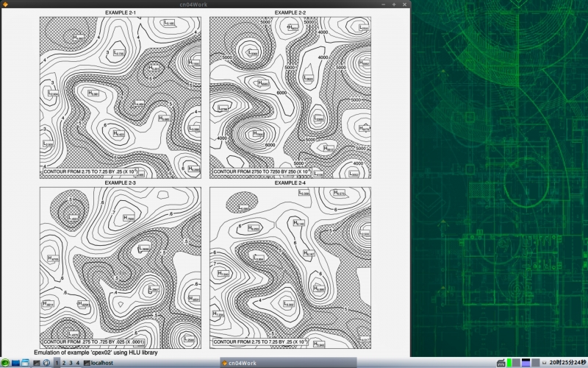Click the green CPU monitor tray indicator

(x=509, y=363)
